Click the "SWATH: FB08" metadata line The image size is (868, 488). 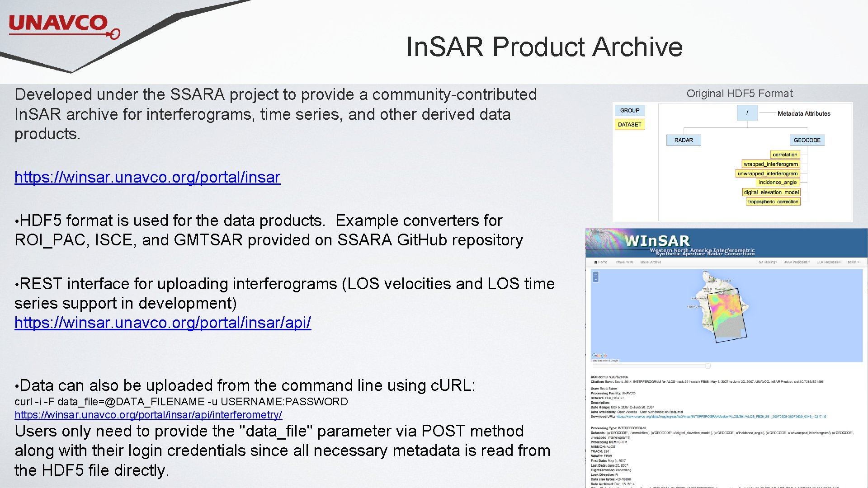point(601,456)
